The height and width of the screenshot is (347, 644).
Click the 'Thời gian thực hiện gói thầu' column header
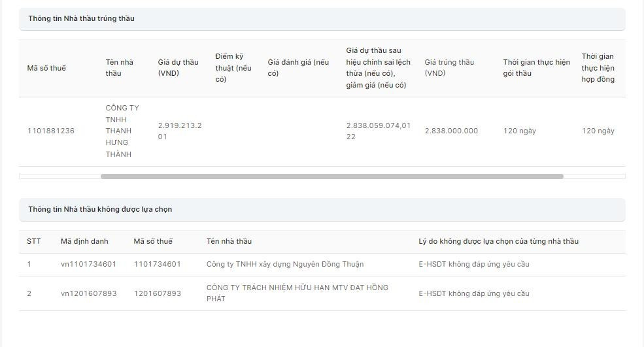tap(536, 68)
